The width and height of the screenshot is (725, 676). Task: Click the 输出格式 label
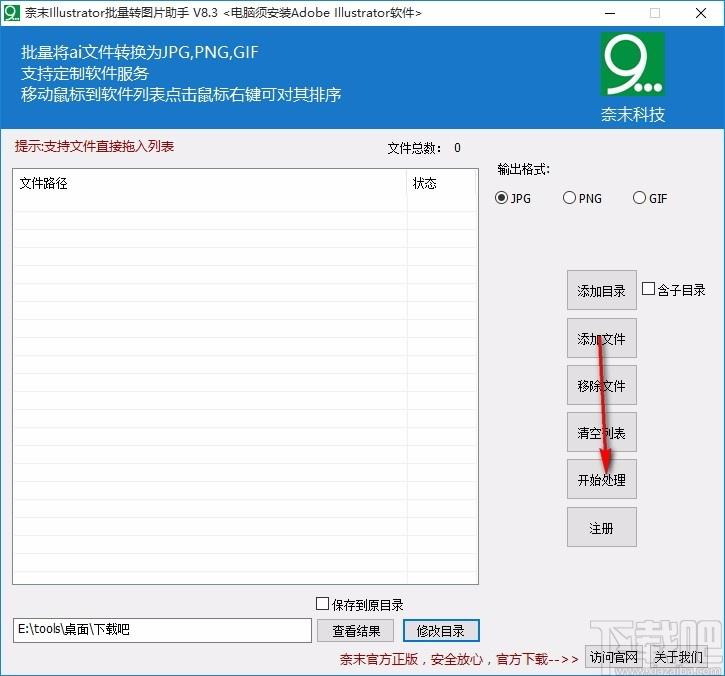pyautogui.click(x=523, y=169)
